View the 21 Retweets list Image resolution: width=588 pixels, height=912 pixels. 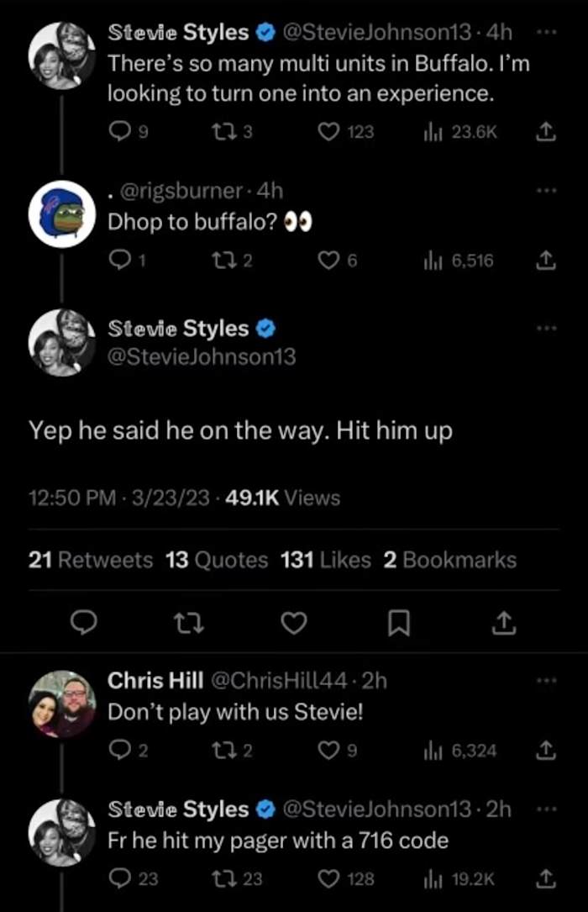coord(90,559)
